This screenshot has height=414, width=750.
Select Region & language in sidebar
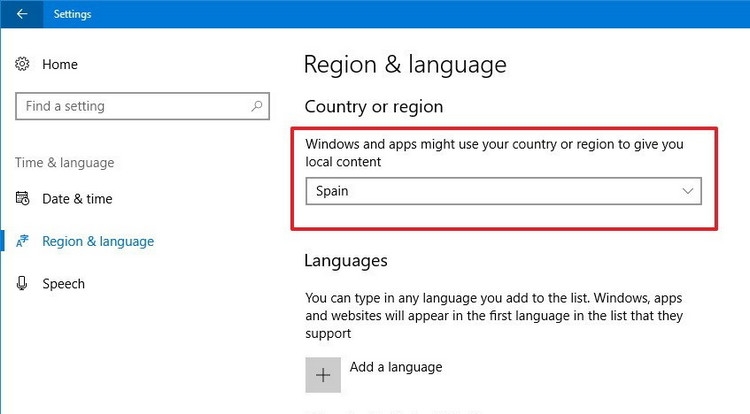click(x=98, y=241)
